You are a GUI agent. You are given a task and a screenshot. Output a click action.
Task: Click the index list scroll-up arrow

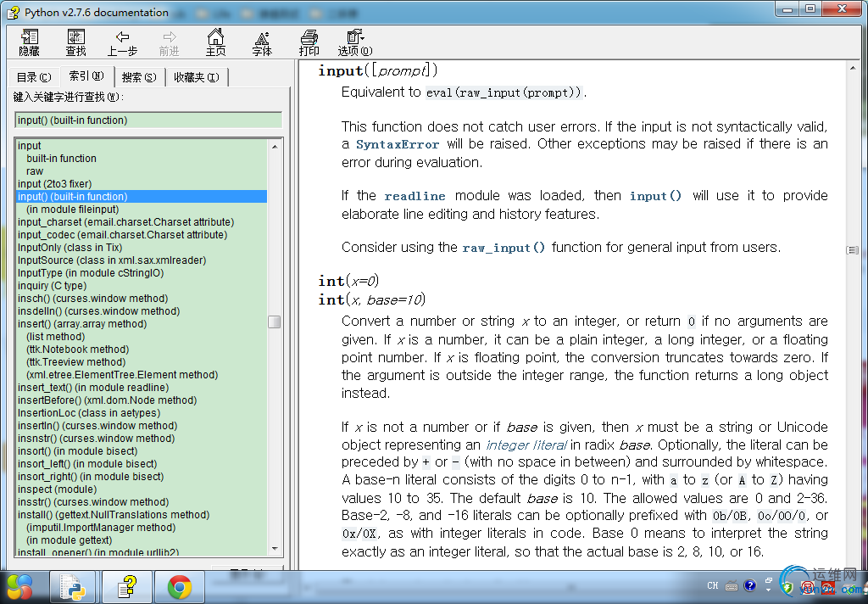275,146
